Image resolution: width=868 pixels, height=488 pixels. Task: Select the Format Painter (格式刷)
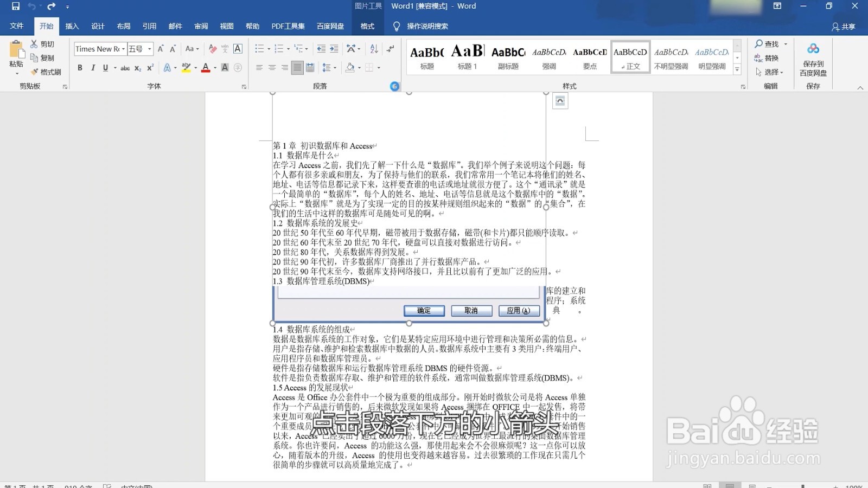pyautogui.click(x=46, y=72)
